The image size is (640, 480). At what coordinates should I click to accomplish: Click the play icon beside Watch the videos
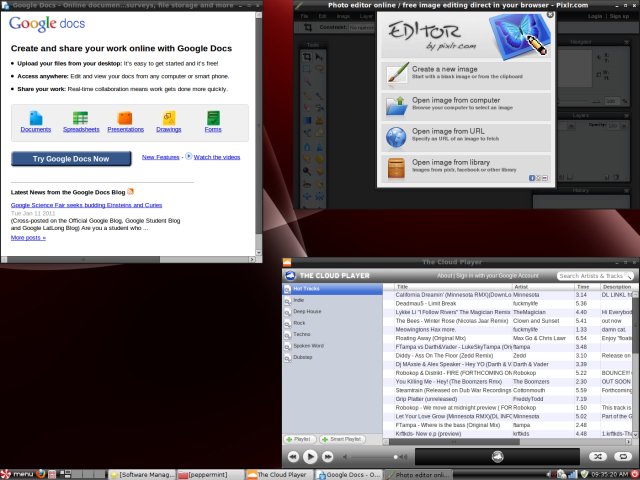[189, 156]
